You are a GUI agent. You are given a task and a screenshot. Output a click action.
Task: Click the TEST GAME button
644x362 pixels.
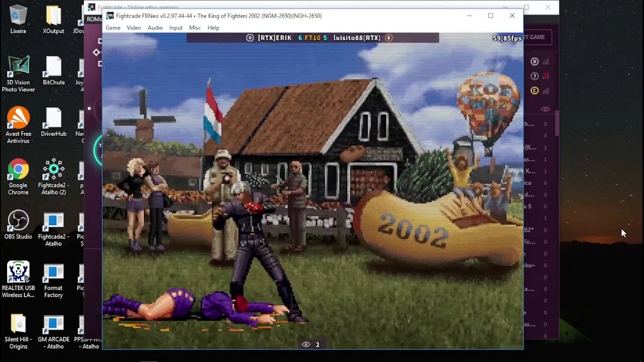coord(537,37)
